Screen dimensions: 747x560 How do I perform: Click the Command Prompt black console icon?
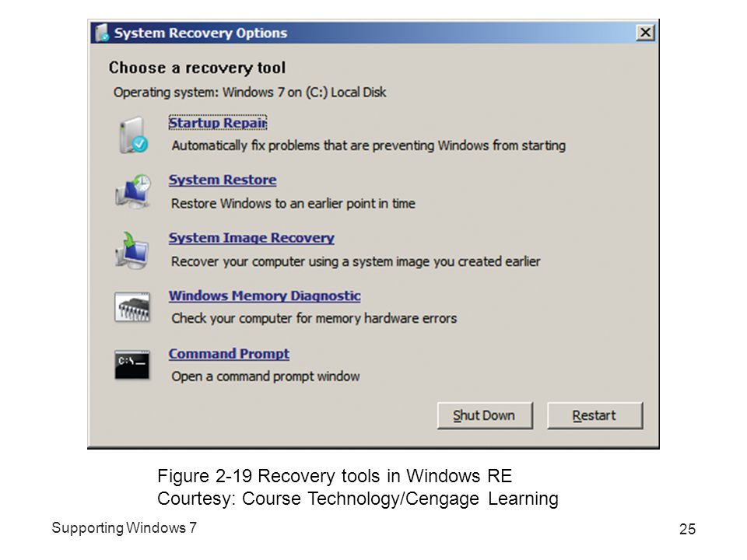(132, 365)
